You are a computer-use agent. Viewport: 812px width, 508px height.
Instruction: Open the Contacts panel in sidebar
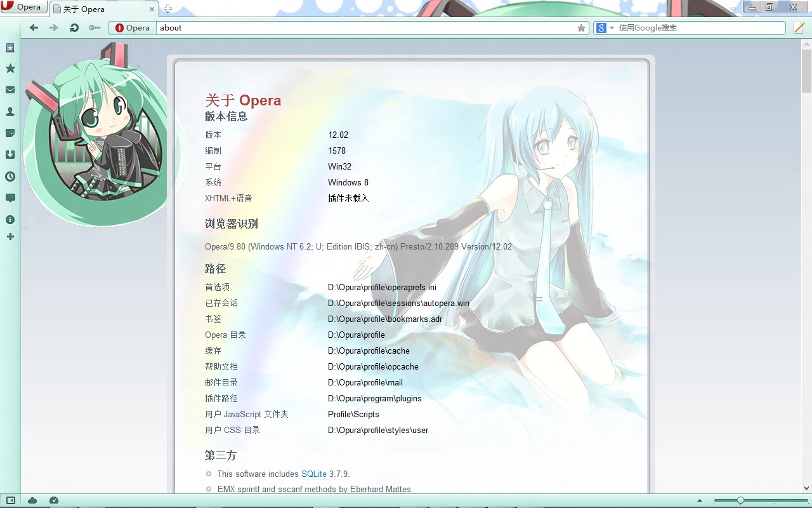click(10, 112)
